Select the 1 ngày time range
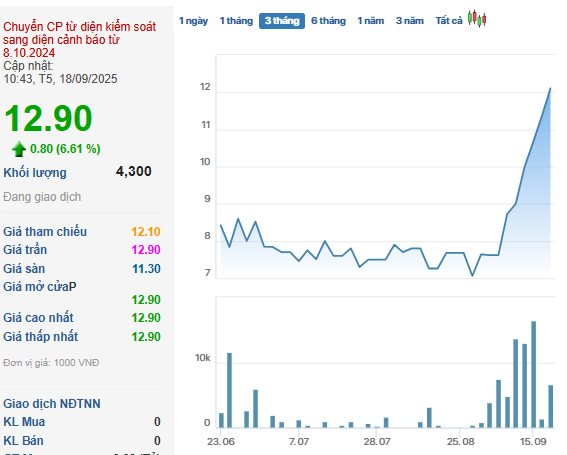This screenshot has width=567, height=455. pyautogui.click(x=193, y=21)
